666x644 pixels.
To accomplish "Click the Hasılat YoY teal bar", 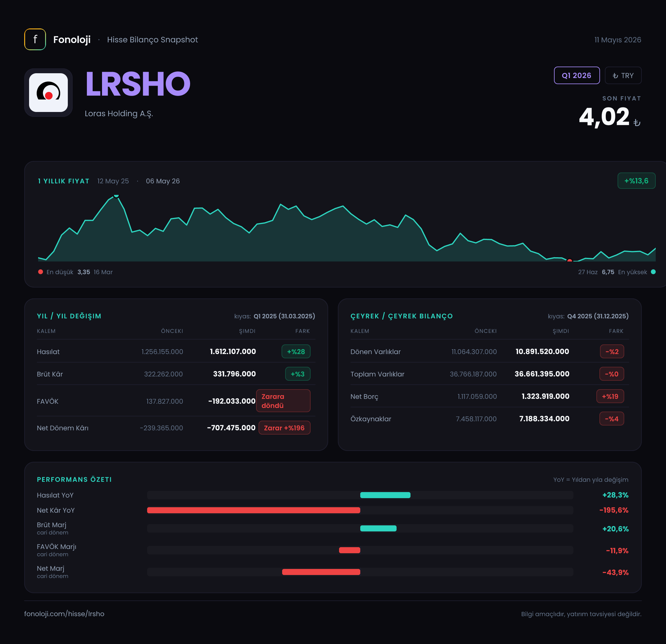I will pos(385,495).
